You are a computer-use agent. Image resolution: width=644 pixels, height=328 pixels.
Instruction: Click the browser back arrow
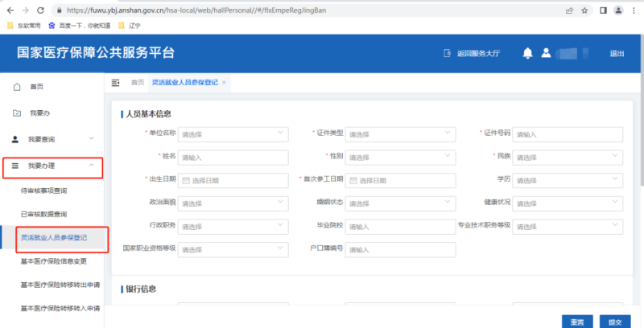pyautogui.click(x=9, y=10)
